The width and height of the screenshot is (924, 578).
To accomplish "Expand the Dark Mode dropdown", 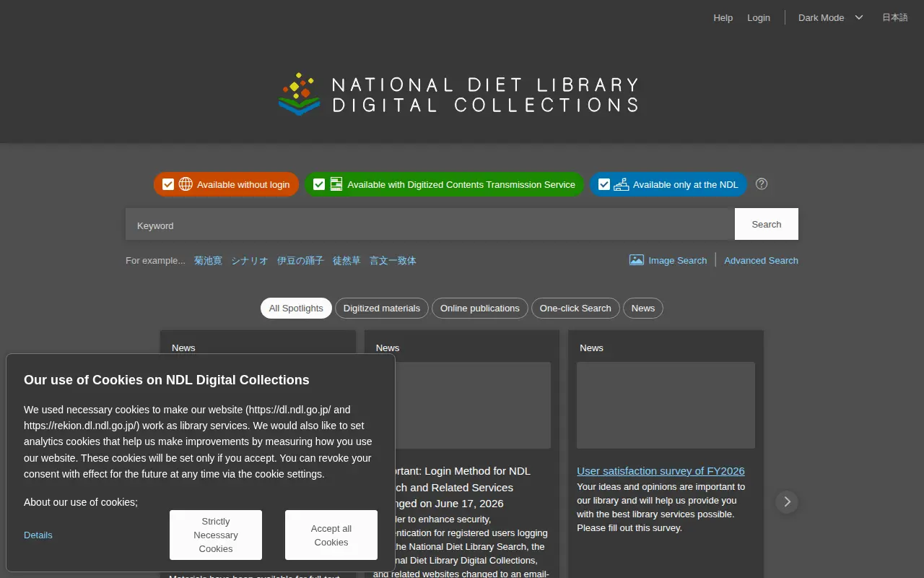I will [830, 17].
